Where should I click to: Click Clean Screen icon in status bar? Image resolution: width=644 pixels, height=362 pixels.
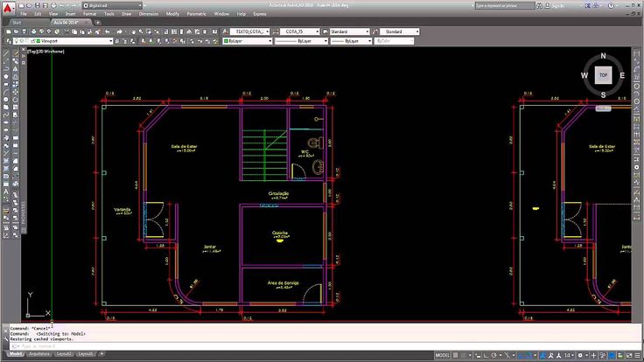pyautogui.click(x=629, y=355)
